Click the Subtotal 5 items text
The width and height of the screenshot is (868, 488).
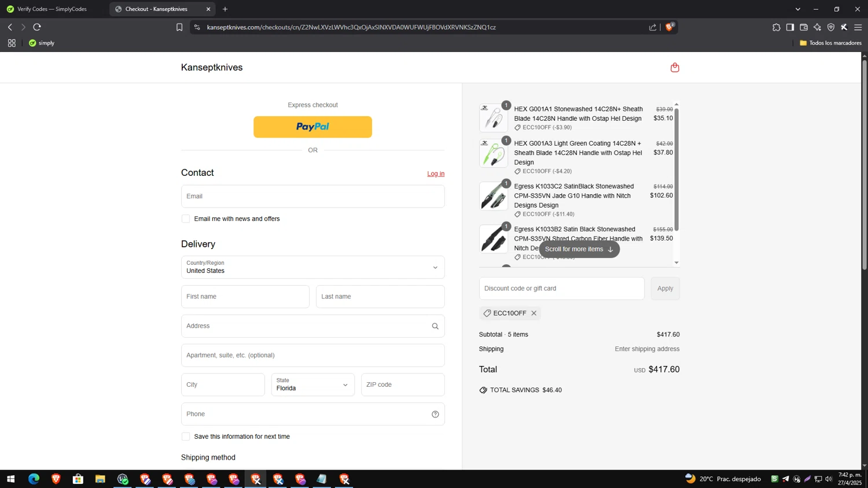[x=503, y=335]
